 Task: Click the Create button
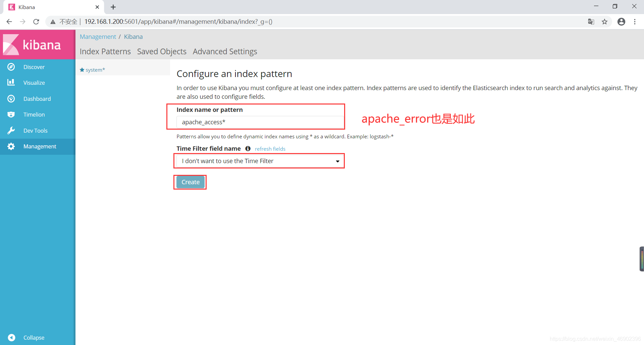pos(191,182)
